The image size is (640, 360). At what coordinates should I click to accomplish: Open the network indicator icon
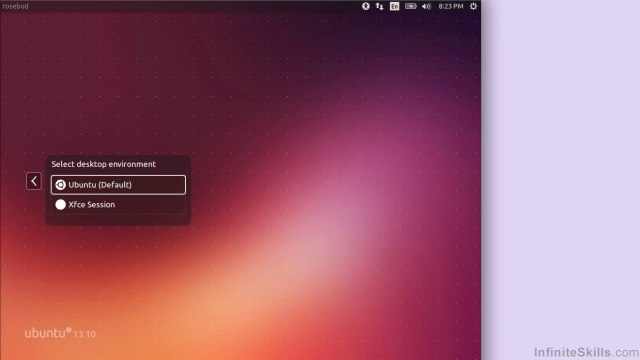click(x=380, y=6)
